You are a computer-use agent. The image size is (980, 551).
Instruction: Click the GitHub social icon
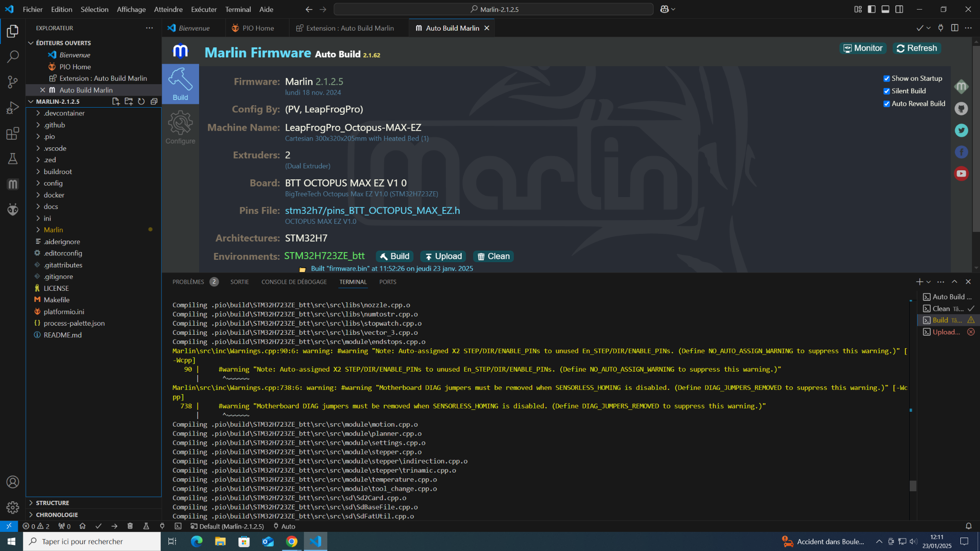pyautogui.click(x=961, y=109)
